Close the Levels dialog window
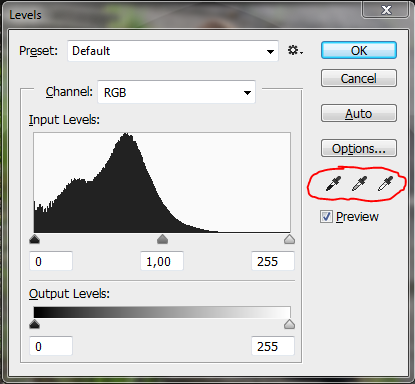 (386, 9)
